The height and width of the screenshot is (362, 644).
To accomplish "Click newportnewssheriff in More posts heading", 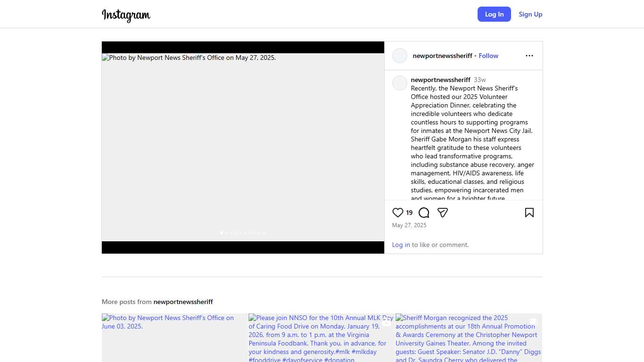I will [x=183, y=302].
